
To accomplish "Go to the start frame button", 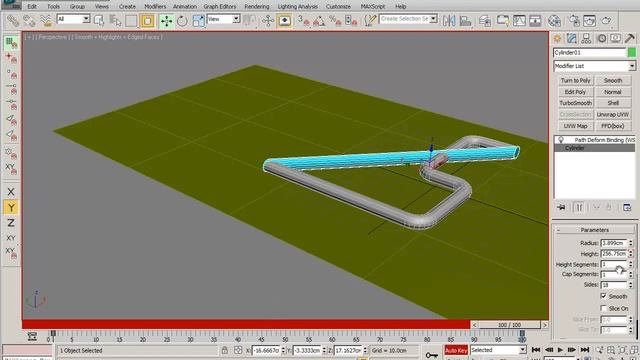I will point(536,350).
